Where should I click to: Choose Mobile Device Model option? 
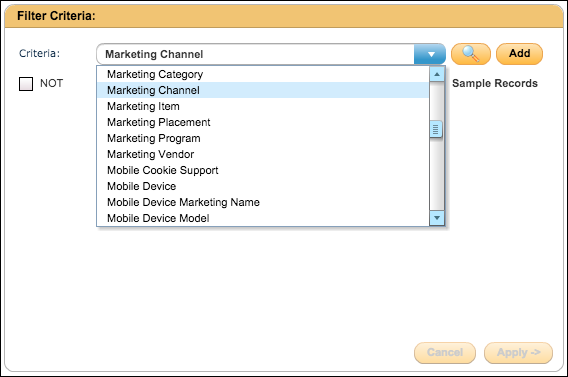click(263, 218)
